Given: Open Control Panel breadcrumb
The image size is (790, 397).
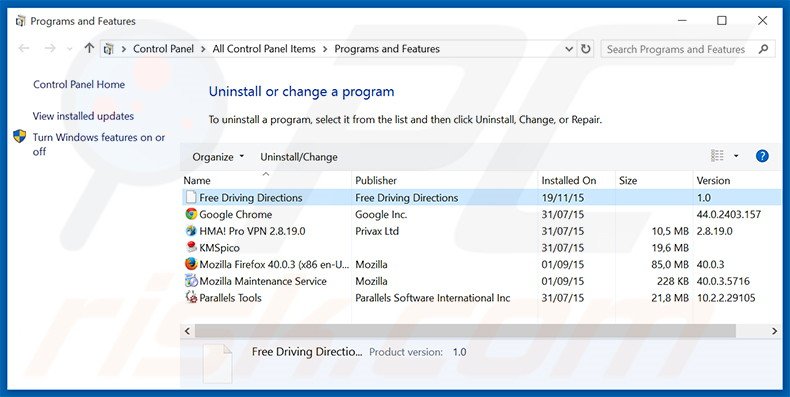Looking at the screenshot, I should point(163,49).
